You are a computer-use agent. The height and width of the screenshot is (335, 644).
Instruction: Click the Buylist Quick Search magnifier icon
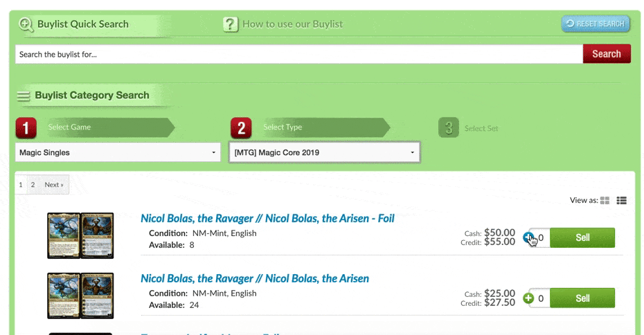click(26, 24)
